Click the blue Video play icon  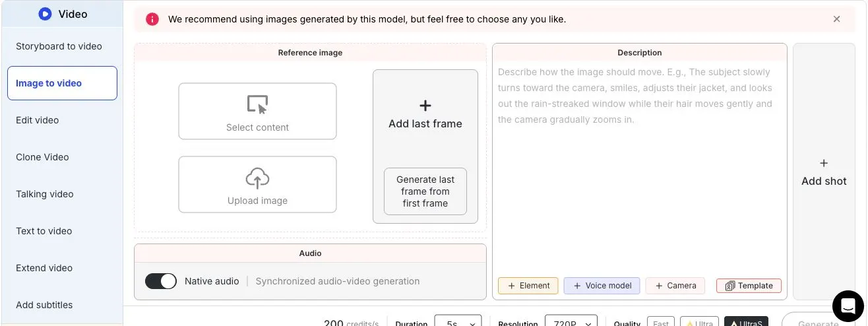coord(45,14)
